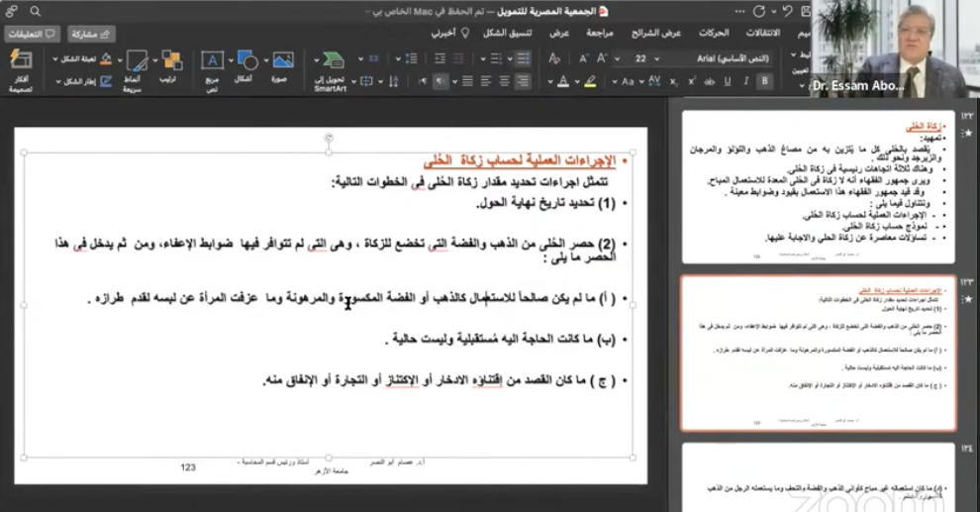Click the font color A swatch

(x=563, y=81)
